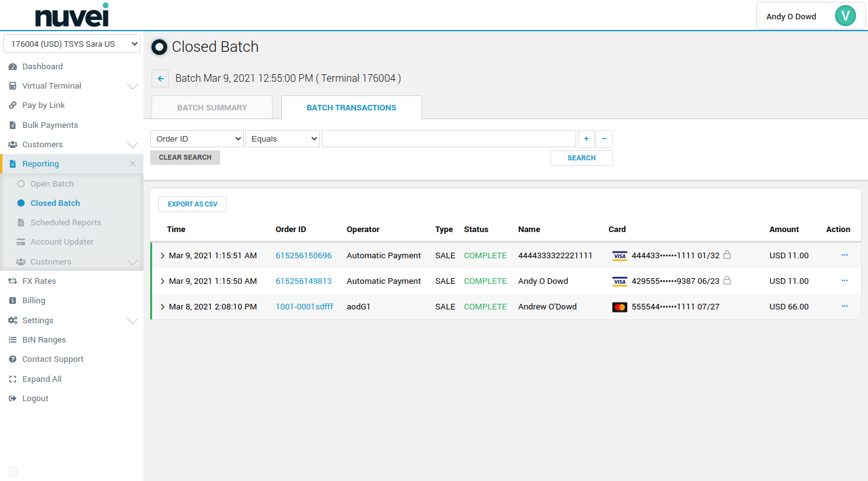Select Open Batch in the Reporting submenu
The image size is (868, 481).
coord(52,184)
